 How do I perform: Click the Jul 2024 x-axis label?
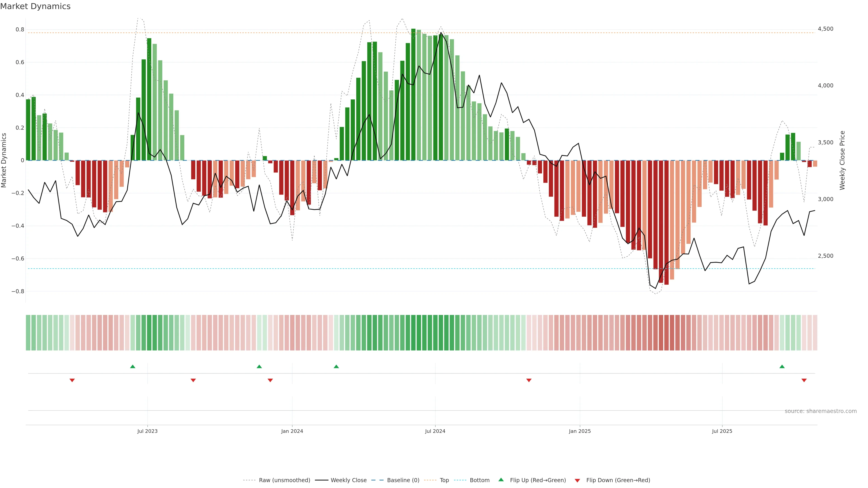(435, 431)
